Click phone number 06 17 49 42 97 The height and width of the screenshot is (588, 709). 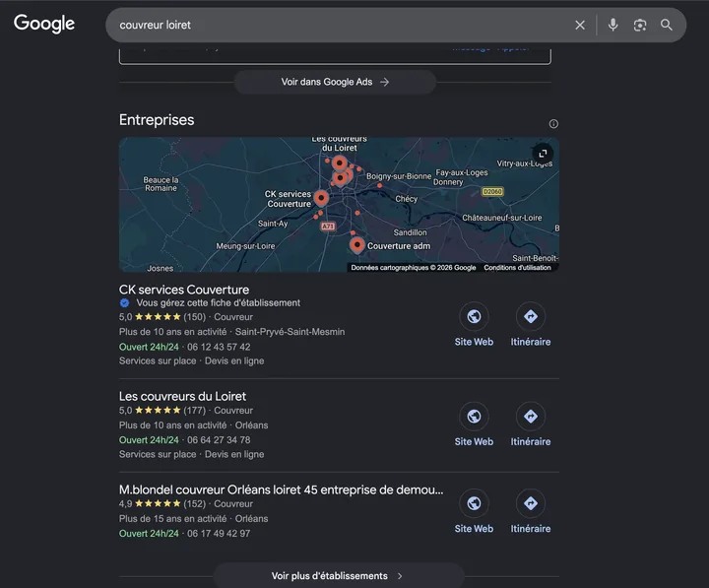(x=219, y=533)
